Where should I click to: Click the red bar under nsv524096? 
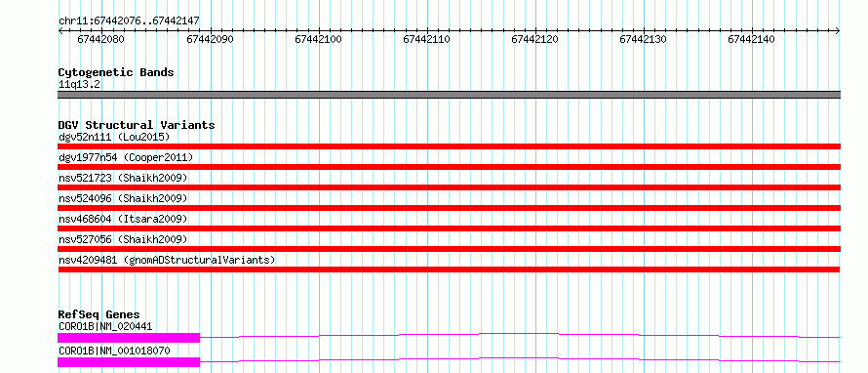449,208
